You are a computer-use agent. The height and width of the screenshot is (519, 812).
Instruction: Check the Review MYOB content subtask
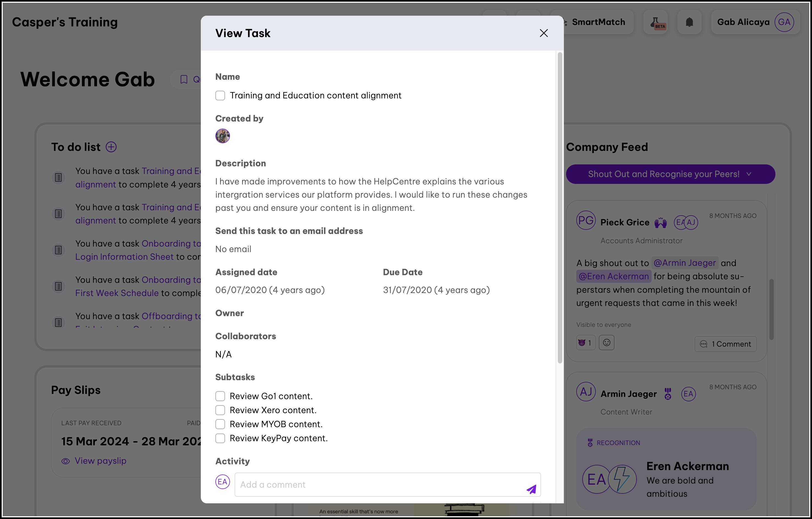[x=220, y=424]
